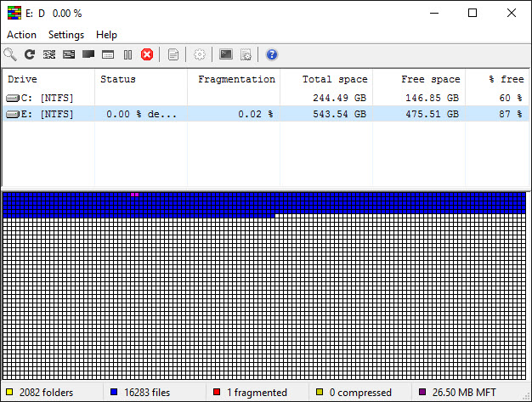Click the UltraDefrag app icon in title bar
This screenshot has width=532, height=402.
click(14, 13)
